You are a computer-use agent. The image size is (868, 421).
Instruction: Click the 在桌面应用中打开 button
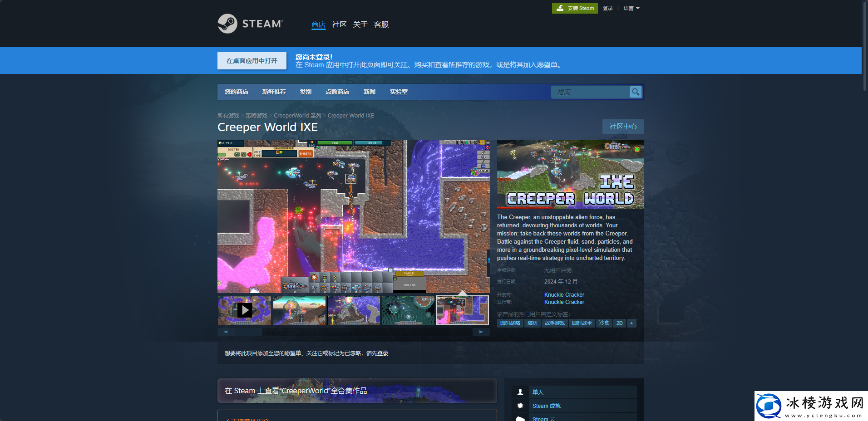tap(252, 61)
